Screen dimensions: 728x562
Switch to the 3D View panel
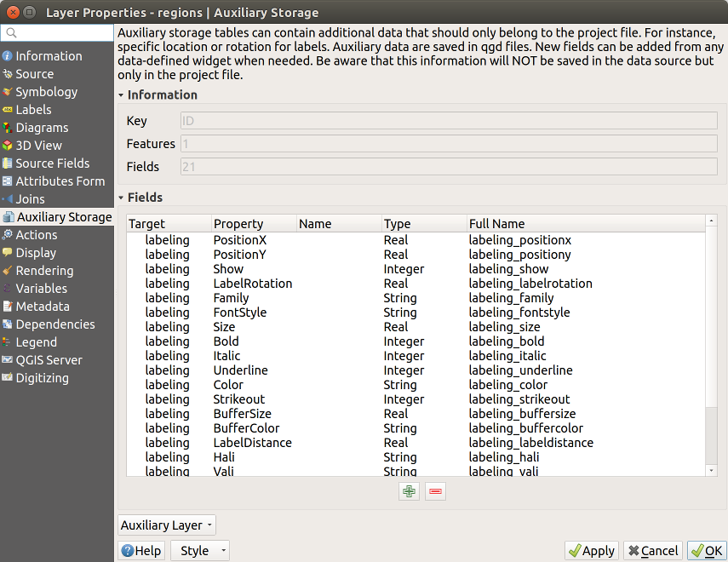pos(40,145)
